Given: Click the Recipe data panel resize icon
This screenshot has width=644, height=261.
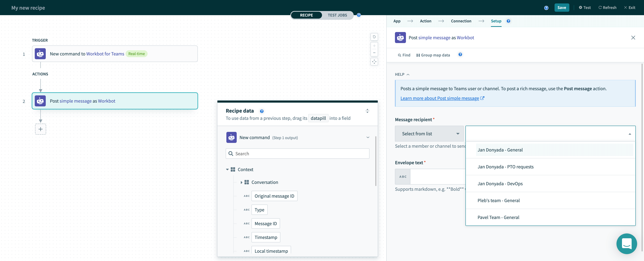Looking at the screenshot, I should pos(367,111).
